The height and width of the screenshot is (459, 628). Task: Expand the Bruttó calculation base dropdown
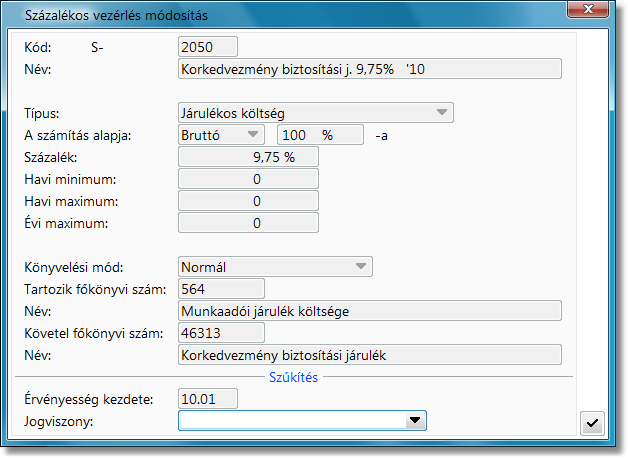pos(252,134)
